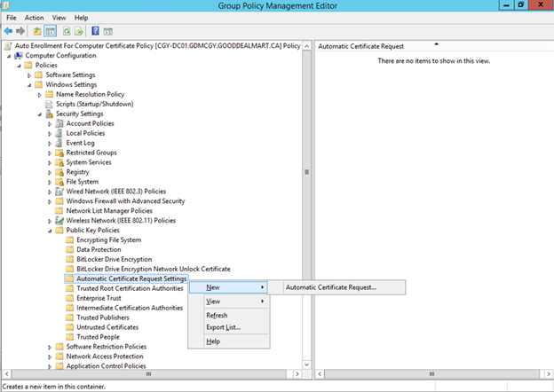Expand the Windows Firewall with Advanced Security node
Viewport: 554px width, 392px height.
tap(50, 200)
